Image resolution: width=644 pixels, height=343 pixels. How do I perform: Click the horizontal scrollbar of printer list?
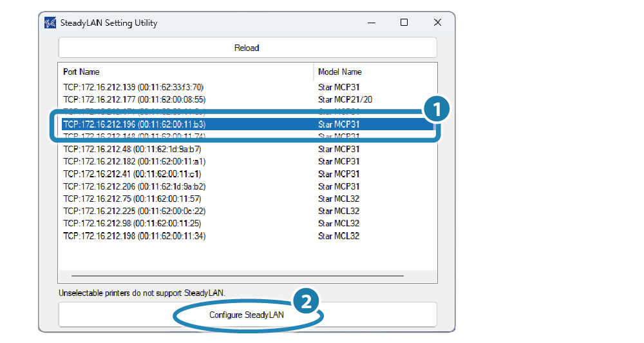tap(232, 276)
